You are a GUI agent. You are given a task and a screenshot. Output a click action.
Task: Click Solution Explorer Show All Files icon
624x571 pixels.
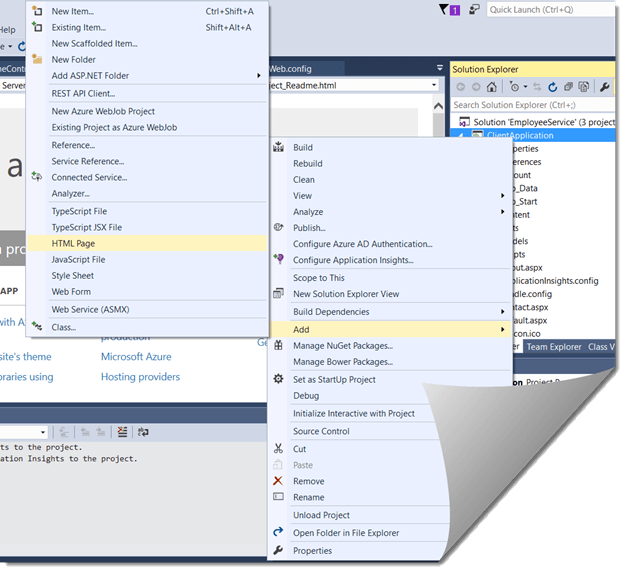pyautogui.click(x=584, y=87)
